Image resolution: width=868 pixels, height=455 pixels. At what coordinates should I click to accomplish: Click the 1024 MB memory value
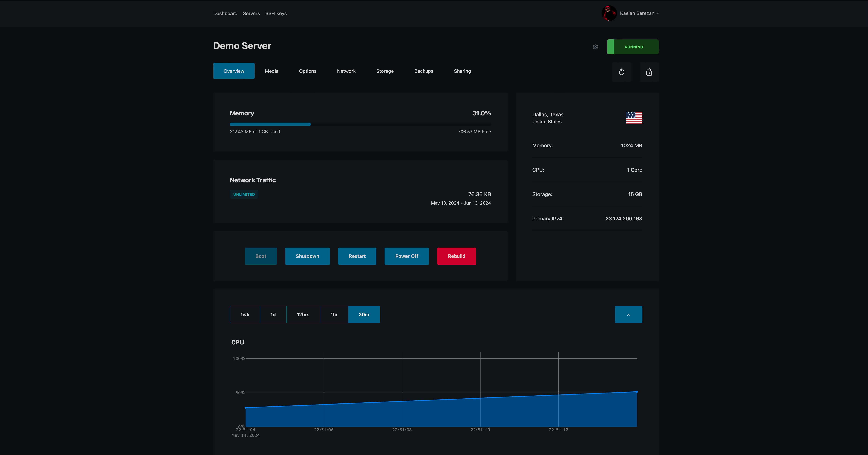(x=631, y=146)
